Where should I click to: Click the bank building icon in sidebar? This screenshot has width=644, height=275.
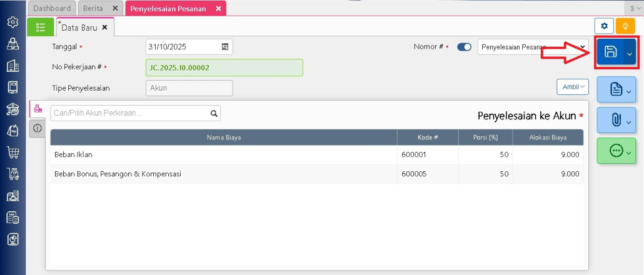13,109
